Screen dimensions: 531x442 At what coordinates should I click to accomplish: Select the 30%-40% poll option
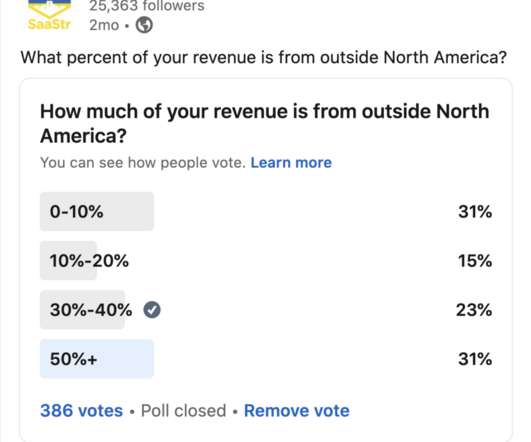(x=266, y=310)
